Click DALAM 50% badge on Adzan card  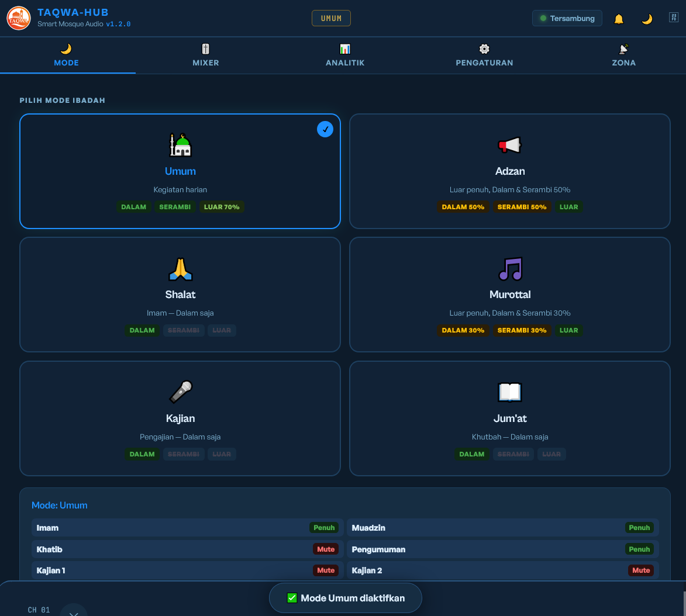pos(463,207)
